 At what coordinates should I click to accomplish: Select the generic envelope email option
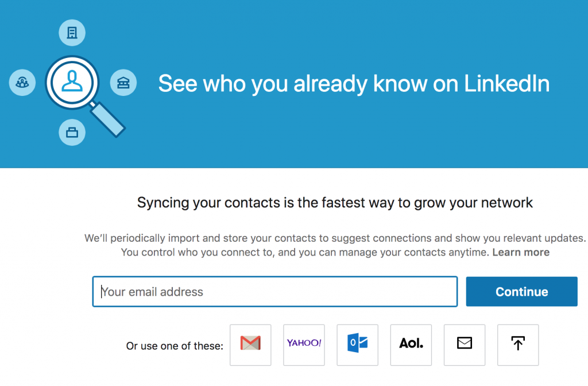(465, 345)
